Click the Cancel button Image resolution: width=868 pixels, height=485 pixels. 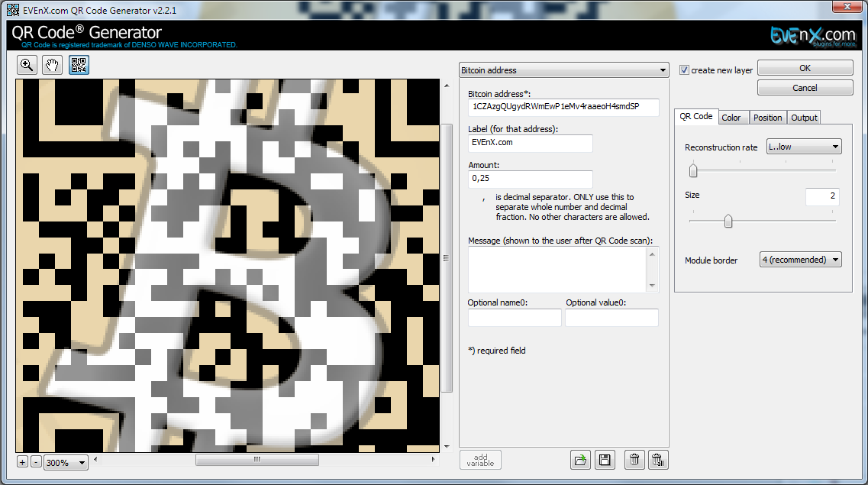pyautogui.click(x=805, y=88)
